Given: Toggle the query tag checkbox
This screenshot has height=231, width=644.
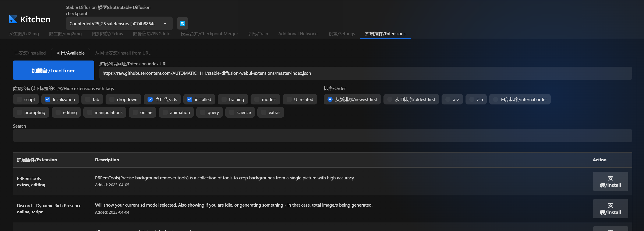Looking at the screenshot, I should 203,112.
